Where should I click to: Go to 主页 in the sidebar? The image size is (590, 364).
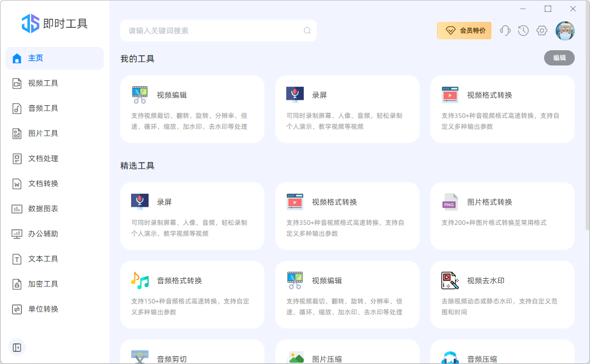pyautogui.click(x=55, y=58)
